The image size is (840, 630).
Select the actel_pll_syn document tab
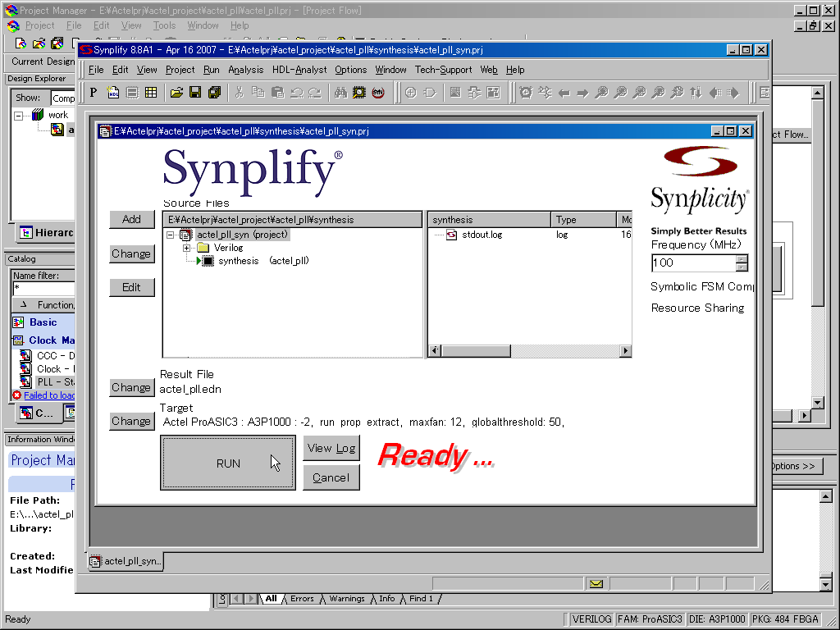point(126,561)
